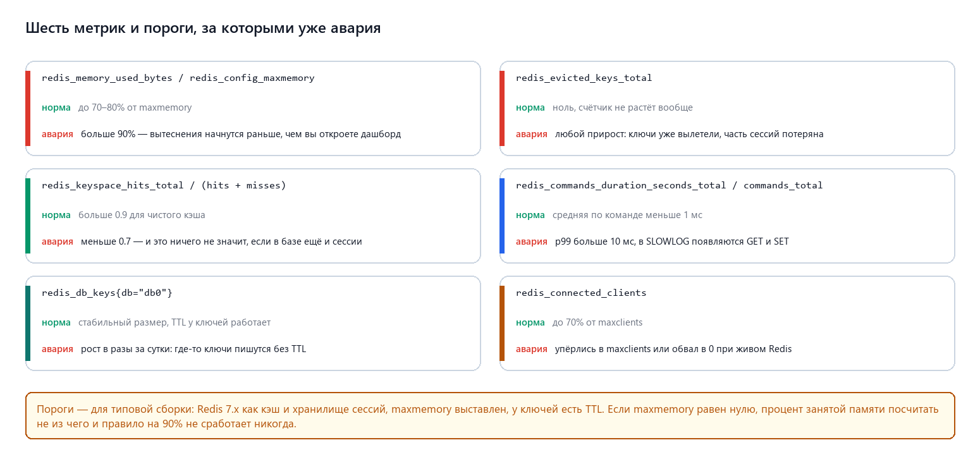Click 'любой прирост: ключи уже вылетели' alarm text
The width and height of the screenshot is (980, 464).
pyautogui.click(x=689, y=134)
